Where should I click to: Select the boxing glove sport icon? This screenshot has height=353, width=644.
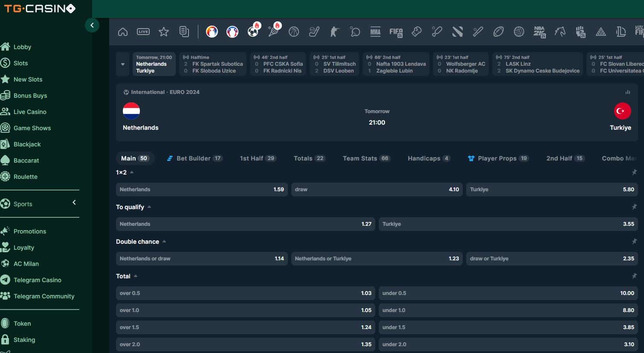click(x=417, y=32)
